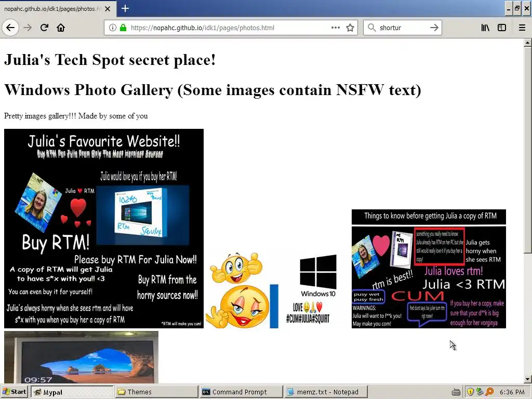
Task: Open a new browser tab
Action: [x=125, y=8]
